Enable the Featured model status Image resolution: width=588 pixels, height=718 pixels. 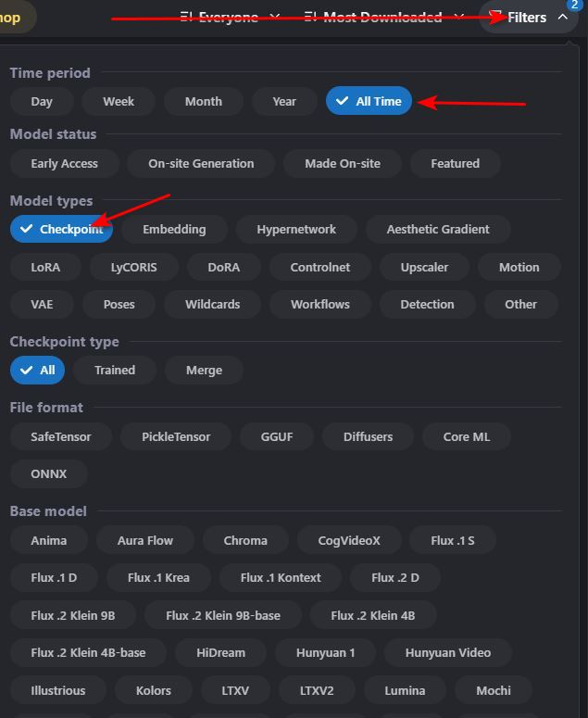tap(456, 163)
